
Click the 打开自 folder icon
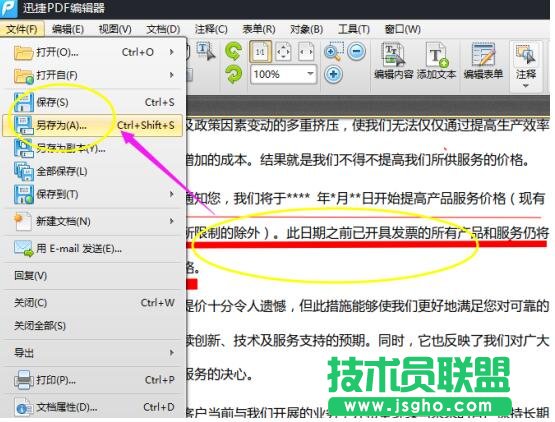tap(23, 75)
